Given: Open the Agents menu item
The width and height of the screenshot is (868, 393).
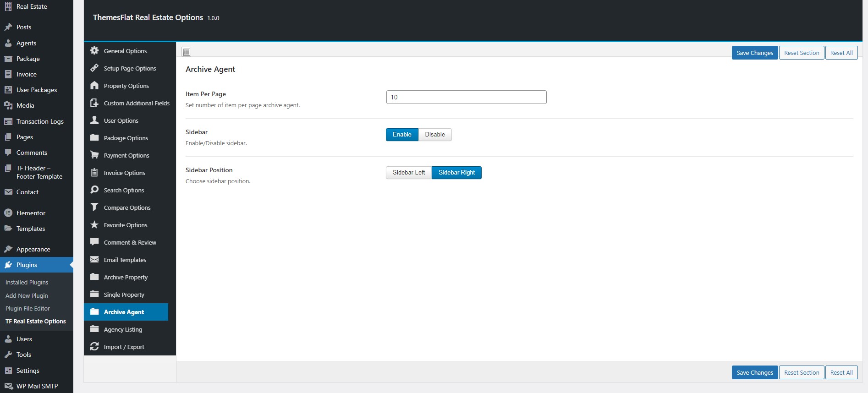Looking at the screenshot, I should 37,43.
